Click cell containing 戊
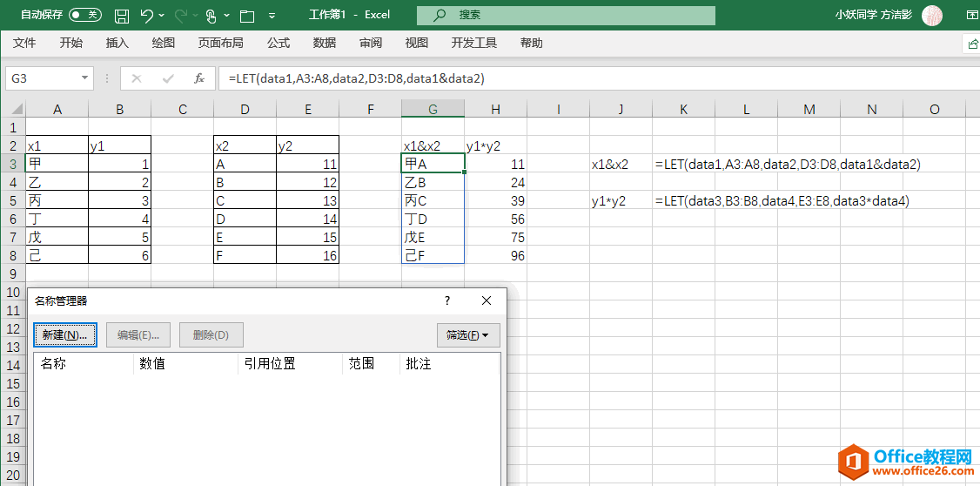This screenshot has height=486, width=980. (x=57, y=238)
